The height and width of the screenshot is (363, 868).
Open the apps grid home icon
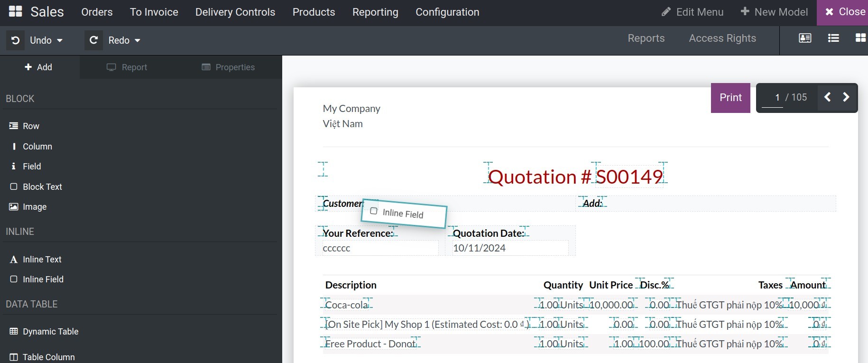[x=16, y=12]
